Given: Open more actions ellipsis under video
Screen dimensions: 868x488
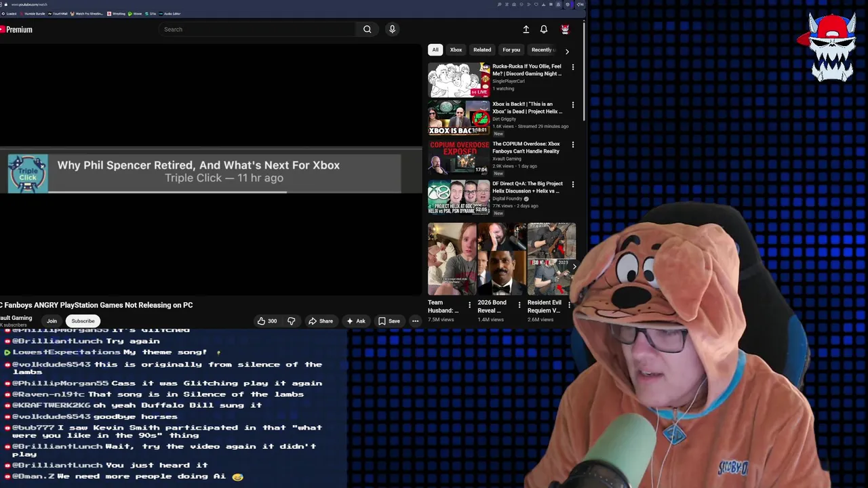Looking at the screenshot, I should coord(415,321).
